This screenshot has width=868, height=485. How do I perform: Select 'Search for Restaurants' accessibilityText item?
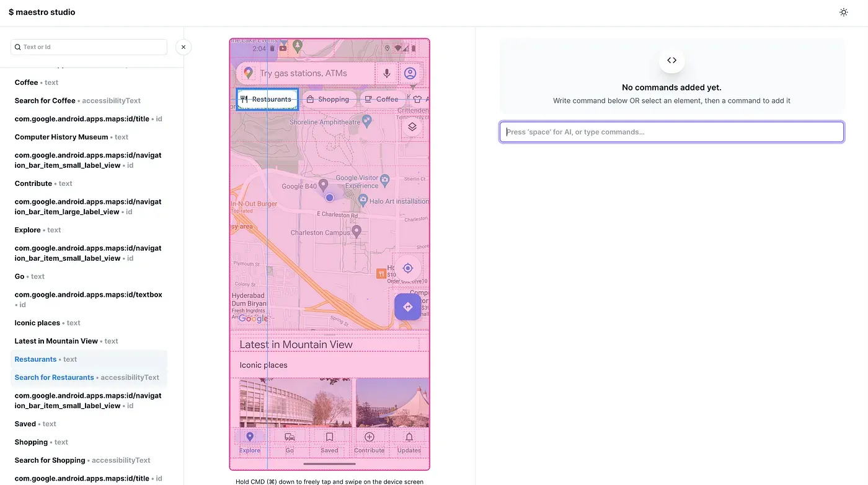(55, 377)
